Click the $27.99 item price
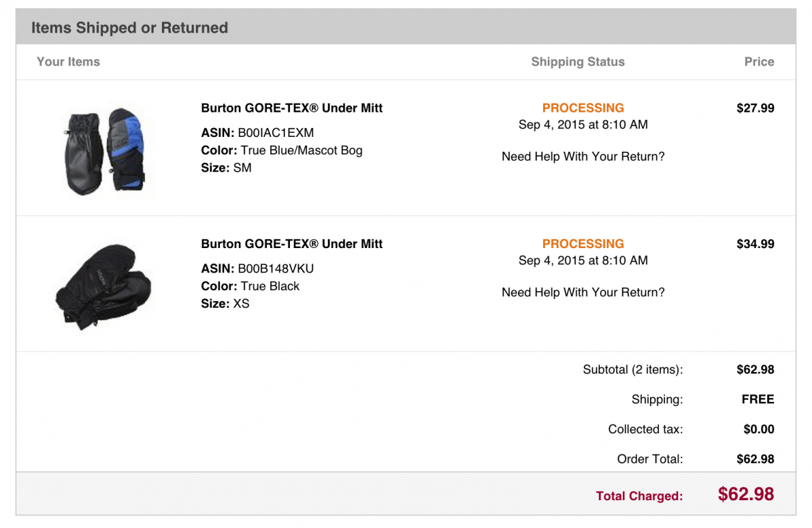The image size is (812, 528). click(756, 108)
